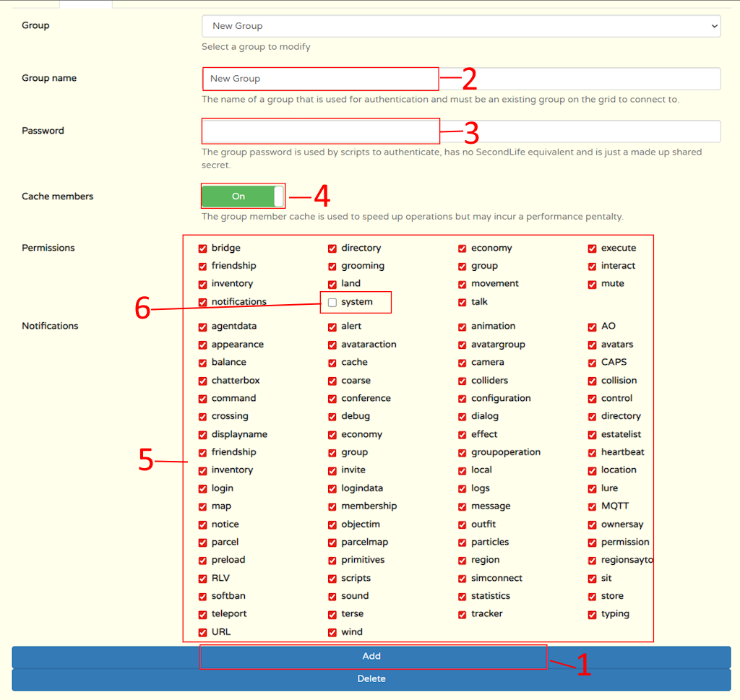Uncheck the debug notification
The height and width of the screenshot is (700, 740).
332,417
